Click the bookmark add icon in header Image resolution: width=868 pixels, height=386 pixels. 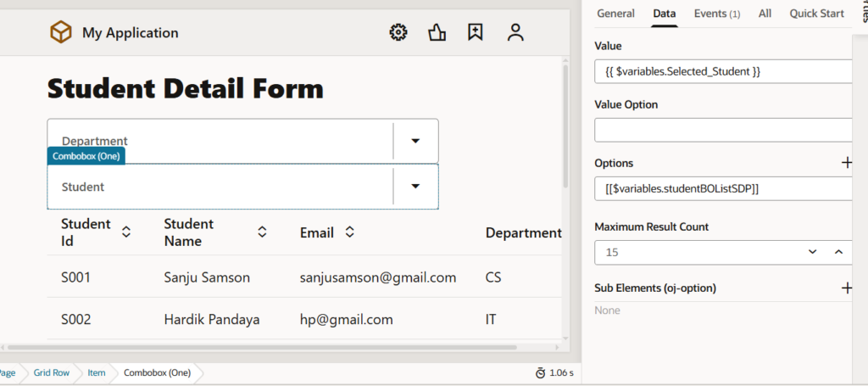click(476, 32)
